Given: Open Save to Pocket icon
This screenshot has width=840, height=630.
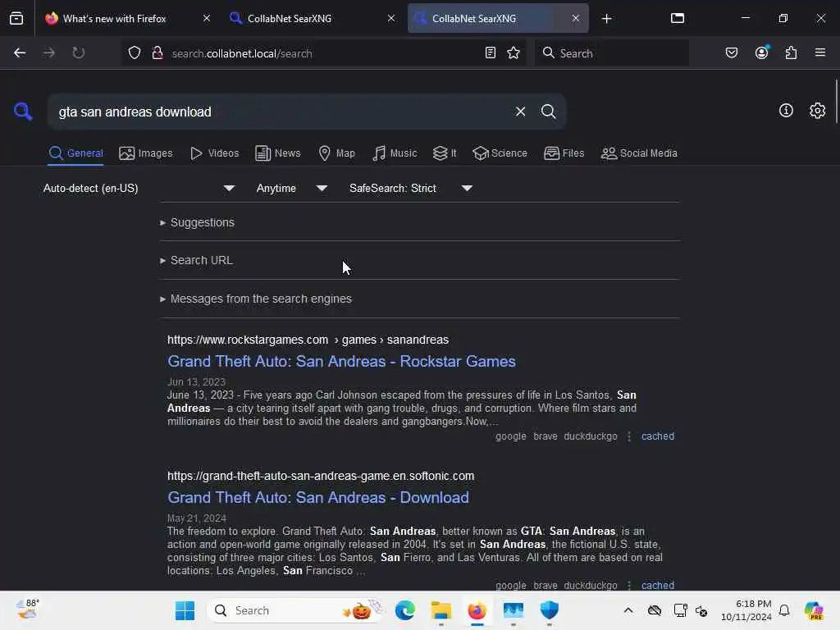Looking at the screenshot, I should pyautogui.click(x=732, y=52).
